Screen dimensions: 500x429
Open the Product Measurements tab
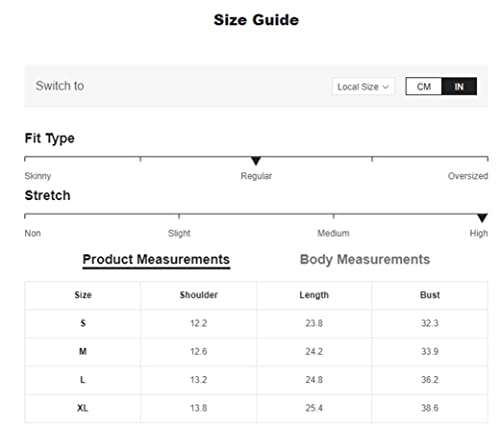[x=156, y=260]
